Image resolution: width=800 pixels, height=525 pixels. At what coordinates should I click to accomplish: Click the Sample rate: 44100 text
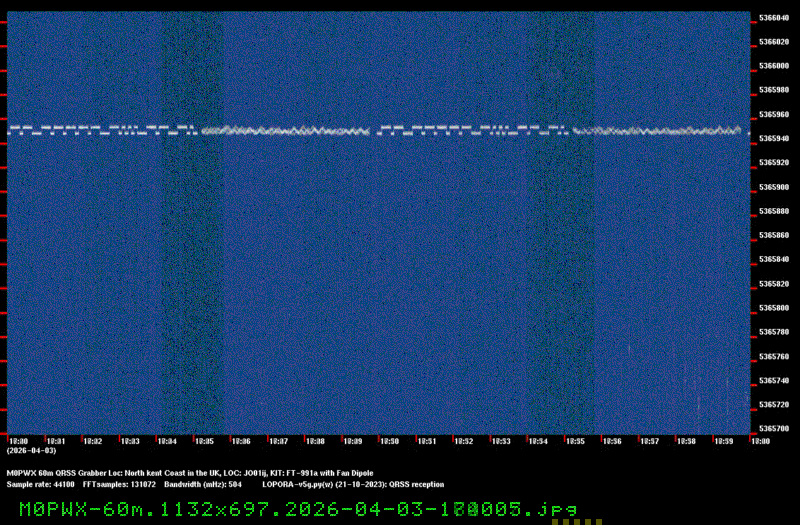[39, 484]
